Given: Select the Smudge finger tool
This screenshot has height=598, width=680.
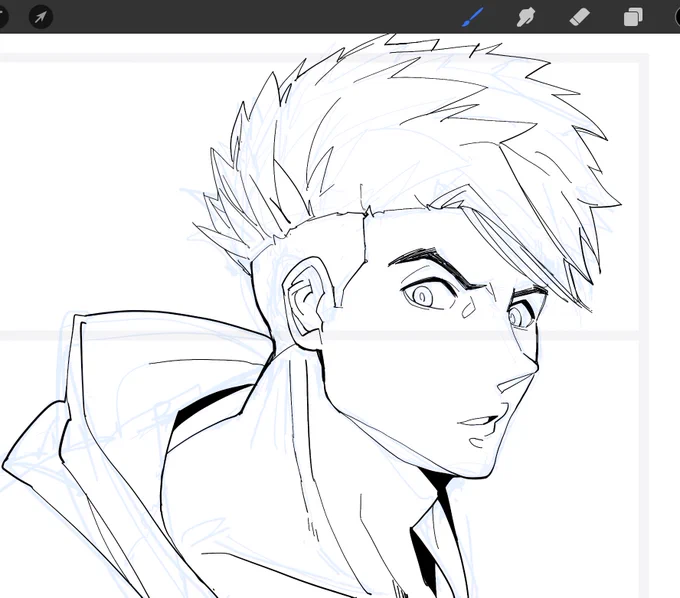Looking at the screenshot, I should tap(526, 17).
